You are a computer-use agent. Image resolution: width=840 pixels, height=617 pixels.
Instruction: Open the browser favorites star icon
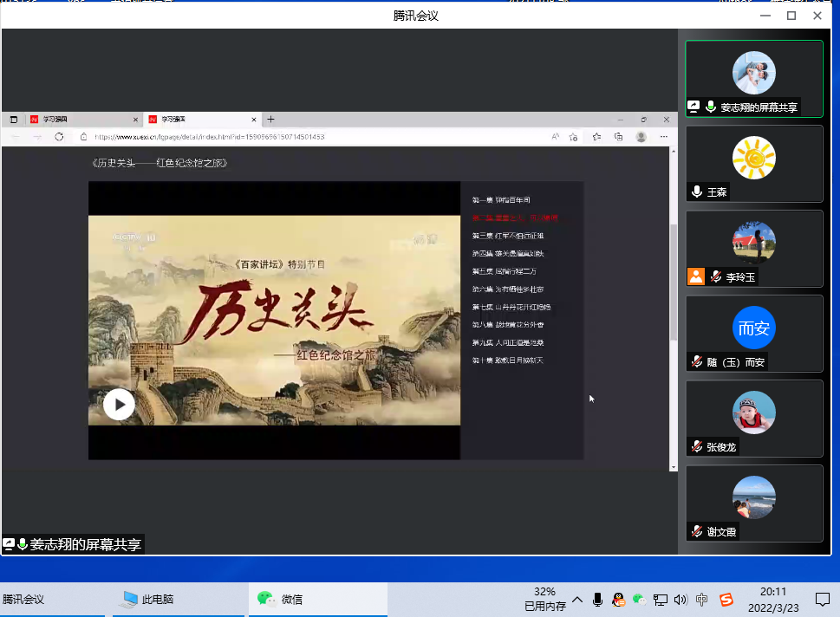[x=596, y=137]
